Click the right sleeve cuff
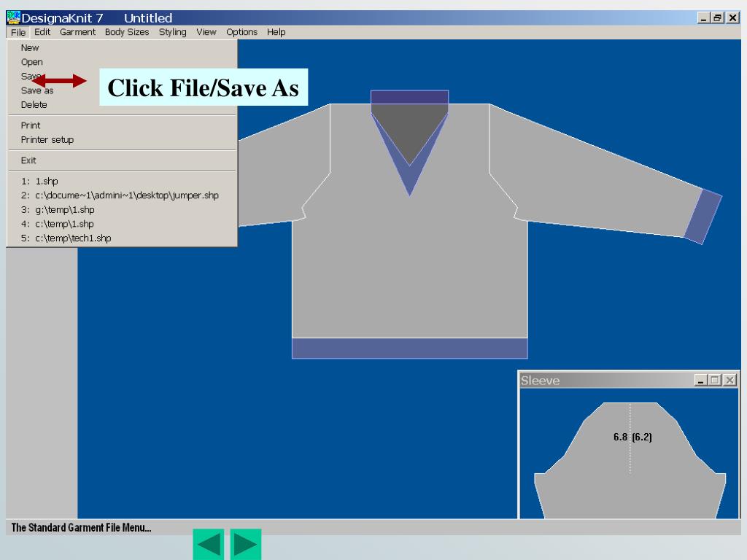 703,217
